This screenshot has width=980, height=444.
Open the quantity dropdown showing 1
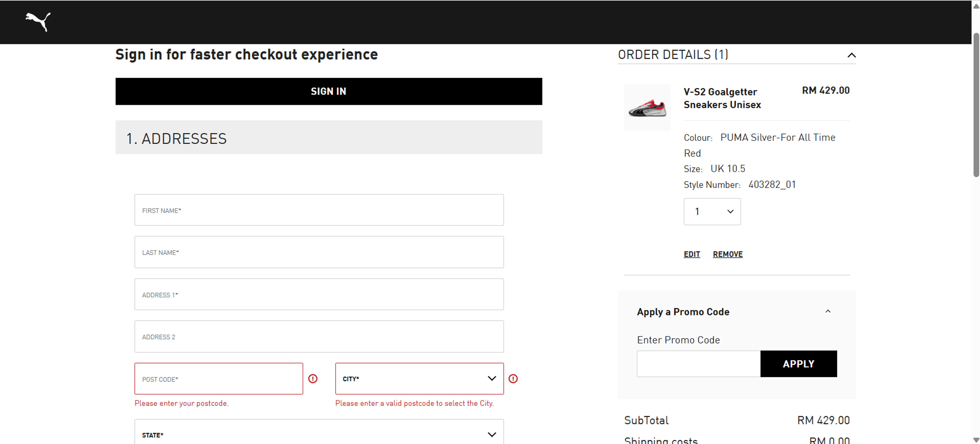712,211
